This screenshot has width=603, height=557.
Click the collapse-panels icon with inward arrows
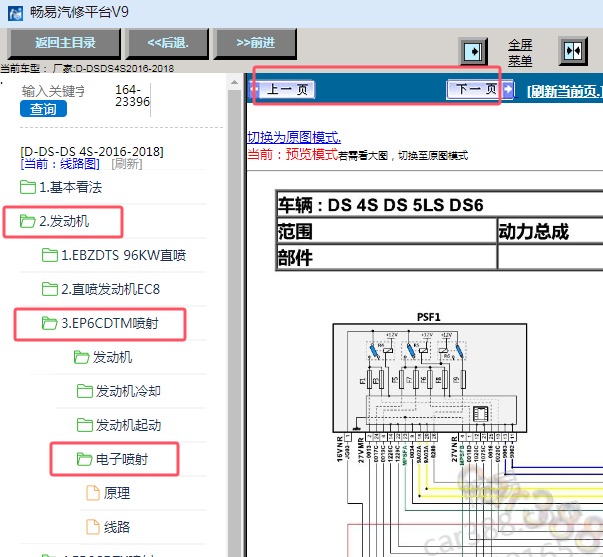coord(573,51)
